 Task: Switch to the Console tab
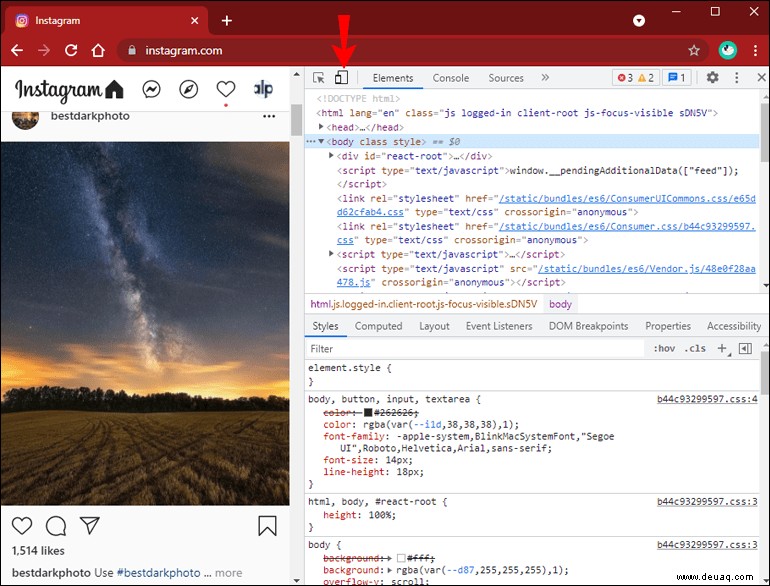point(450,78)
